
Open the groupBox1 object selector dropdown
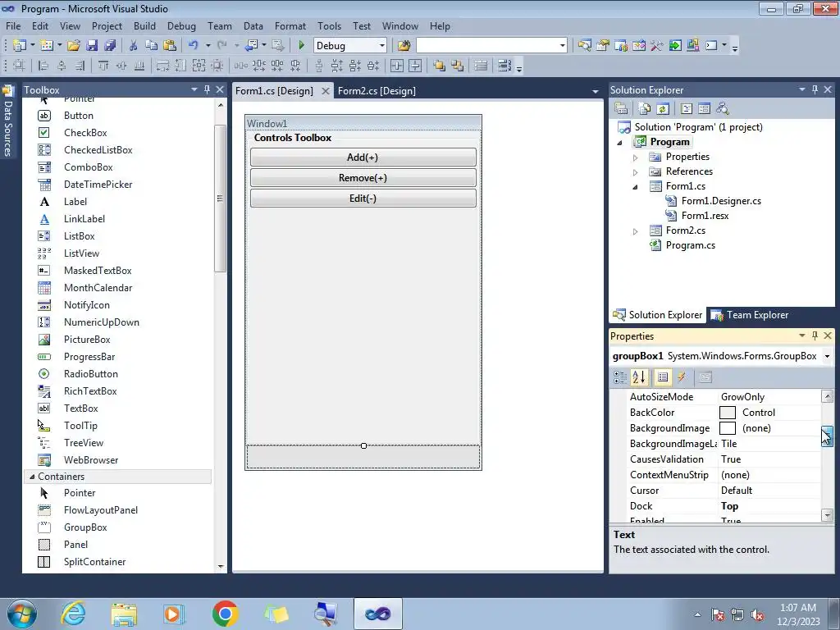click(x=827, y=356)
